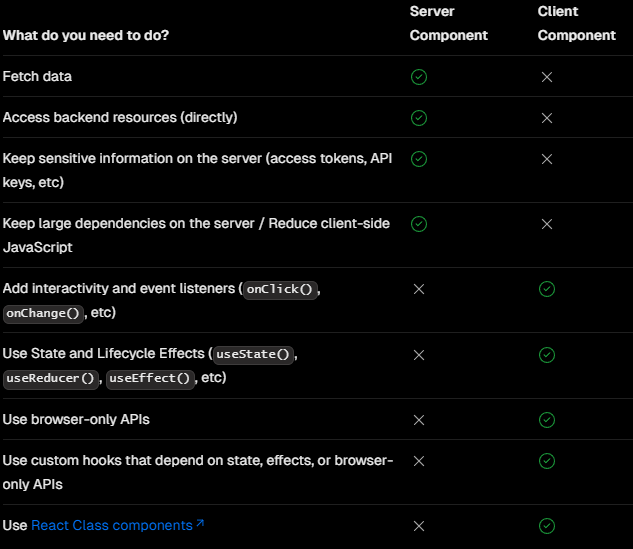Click the X in the Fetch data row
Viewport: 633px width, 549px height.
coord(547,77)
